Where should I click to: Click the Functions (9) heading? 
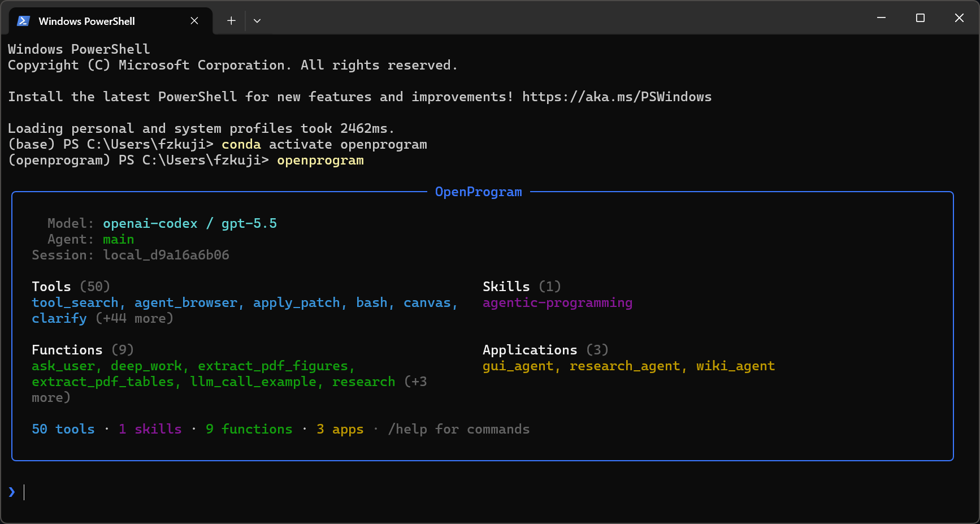(x=83, y=350)
